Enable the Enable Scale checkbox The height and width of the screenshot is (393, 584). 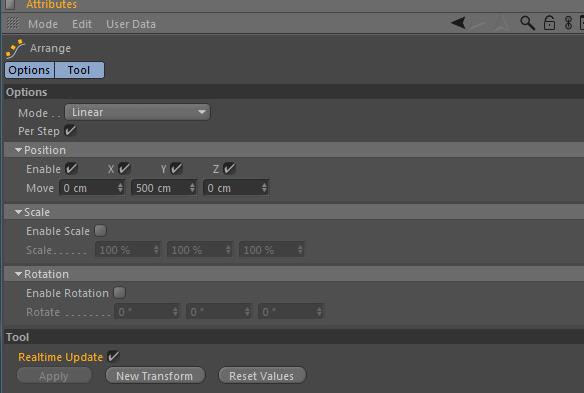click(x=100, y=231)
